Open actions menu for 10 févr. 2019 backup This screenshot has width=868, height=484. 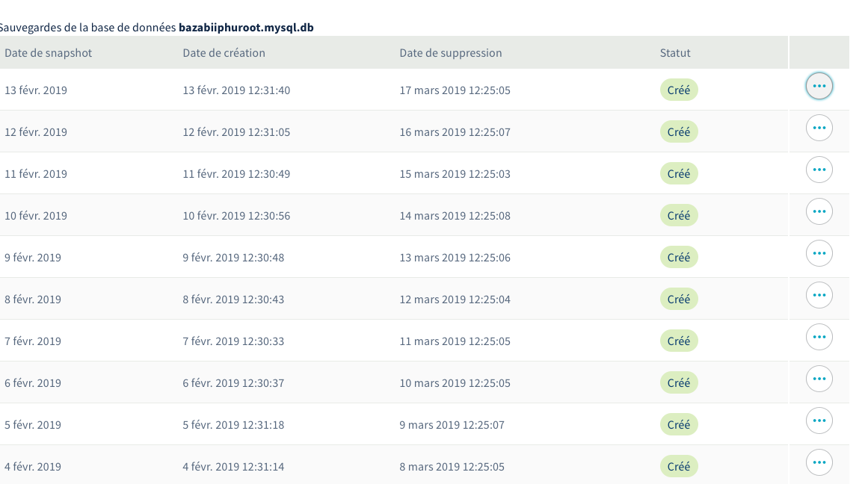(x=819, y=212)
